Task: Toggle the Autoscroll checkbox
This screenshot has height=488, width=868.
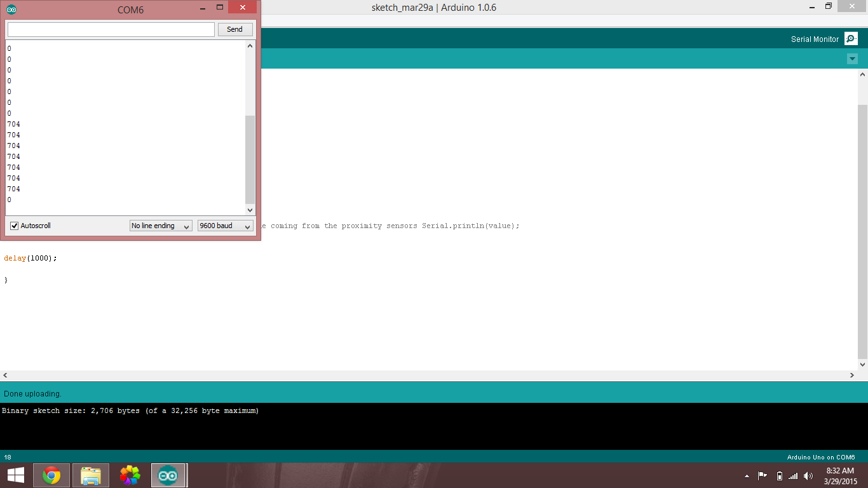Action: (x=15, y=226)
